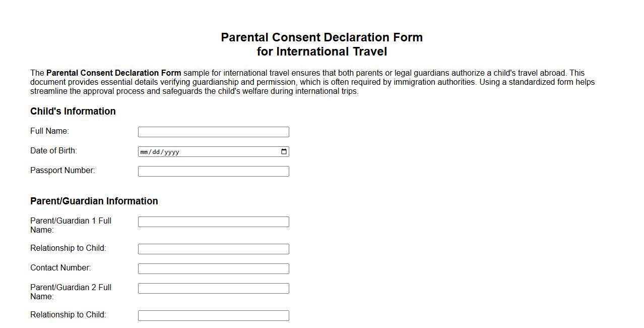Click inside the Passport Number field
The image size is (644, 328).
tap(213, 171)
